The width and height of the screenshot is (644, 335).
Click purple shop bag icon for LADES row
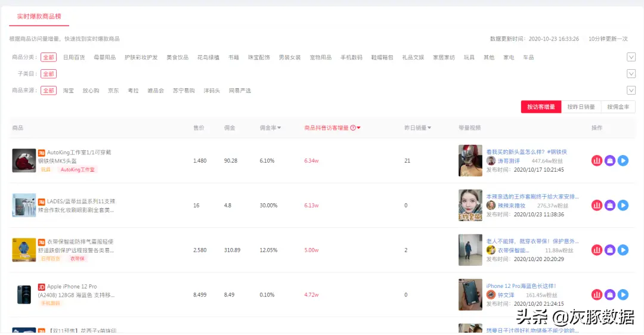[x=610, y=205]
